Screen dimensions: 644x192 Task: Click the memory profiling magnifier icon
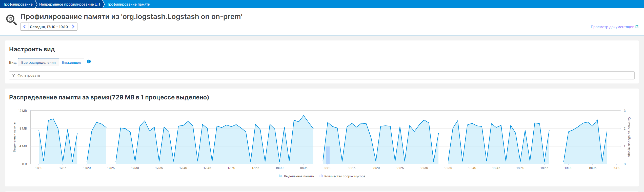click(x=11, y=20)
